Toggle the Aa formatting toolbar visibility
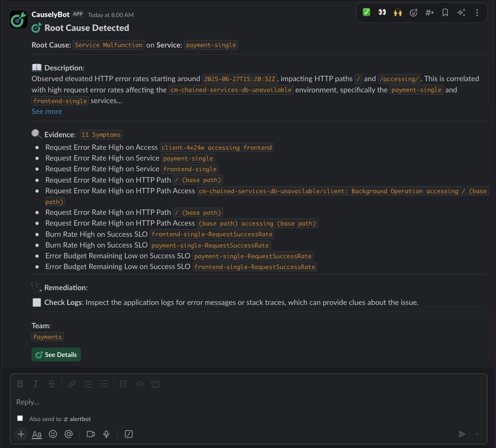496x448 pixels. tap(37, 434)
